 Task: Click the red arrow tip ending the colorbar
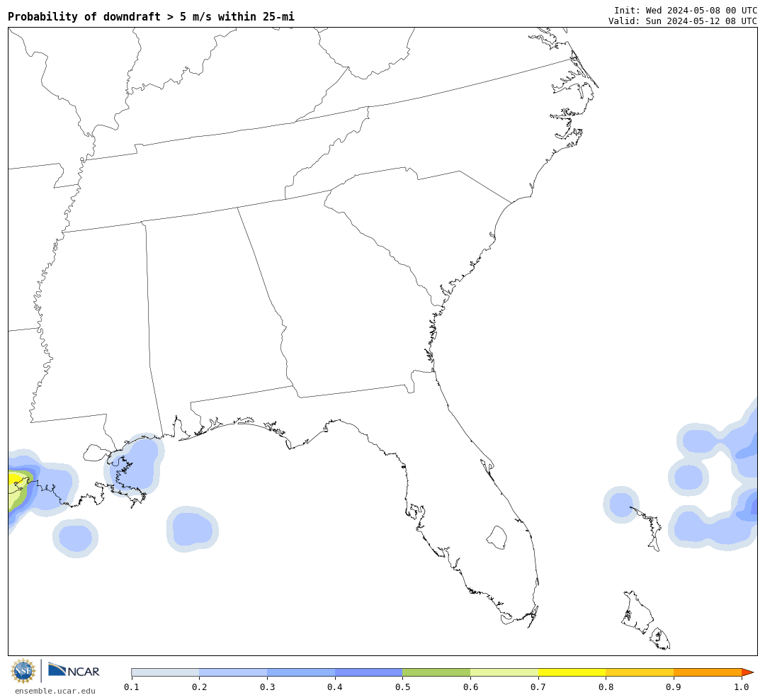click(747, 672)
